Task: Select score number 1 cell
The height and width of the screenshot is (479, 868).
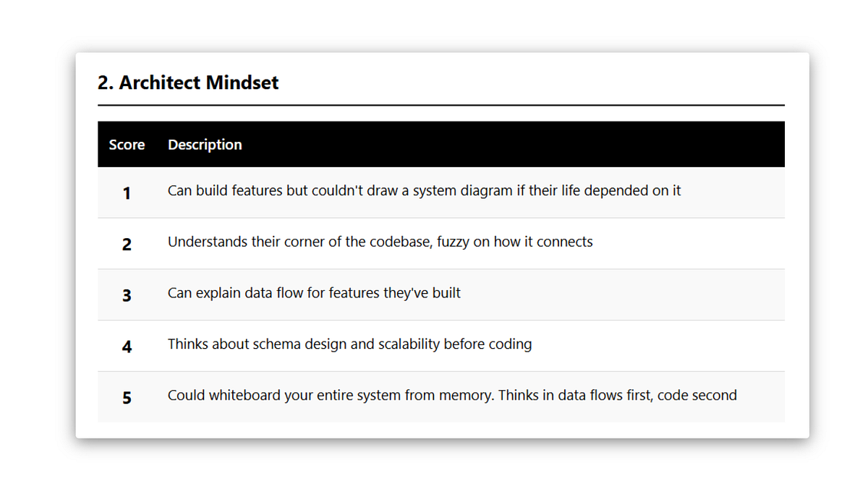Action: 127,193
